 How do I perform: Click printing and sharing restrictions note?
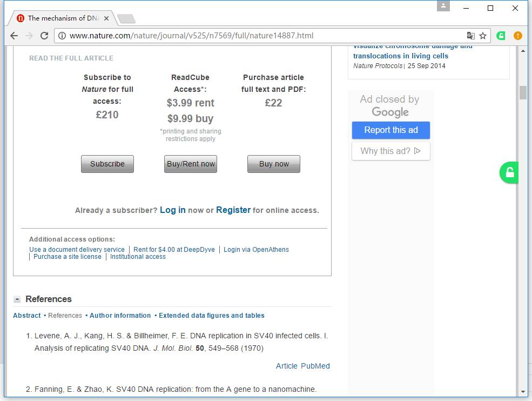point(191,135)
